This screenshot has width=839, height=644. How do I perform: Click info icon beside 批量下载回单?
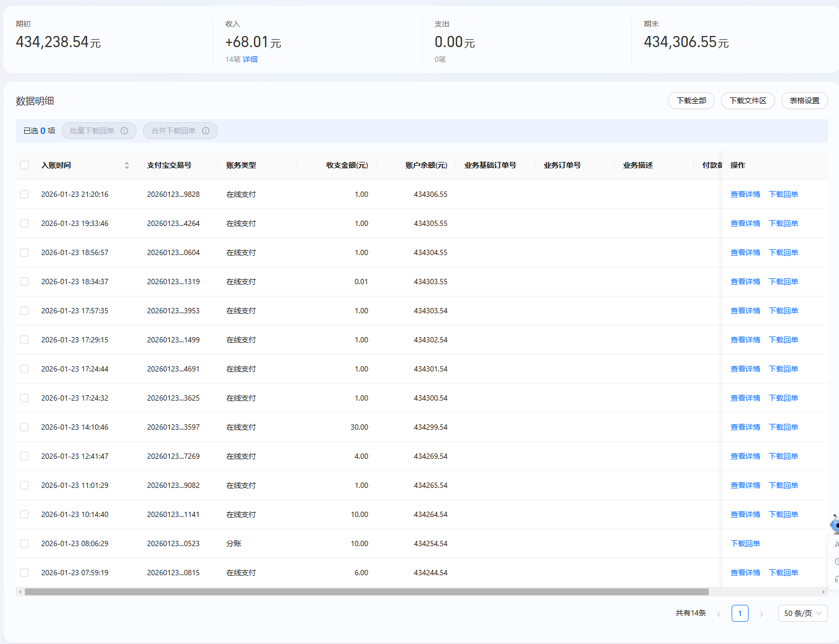coord(124,131)
